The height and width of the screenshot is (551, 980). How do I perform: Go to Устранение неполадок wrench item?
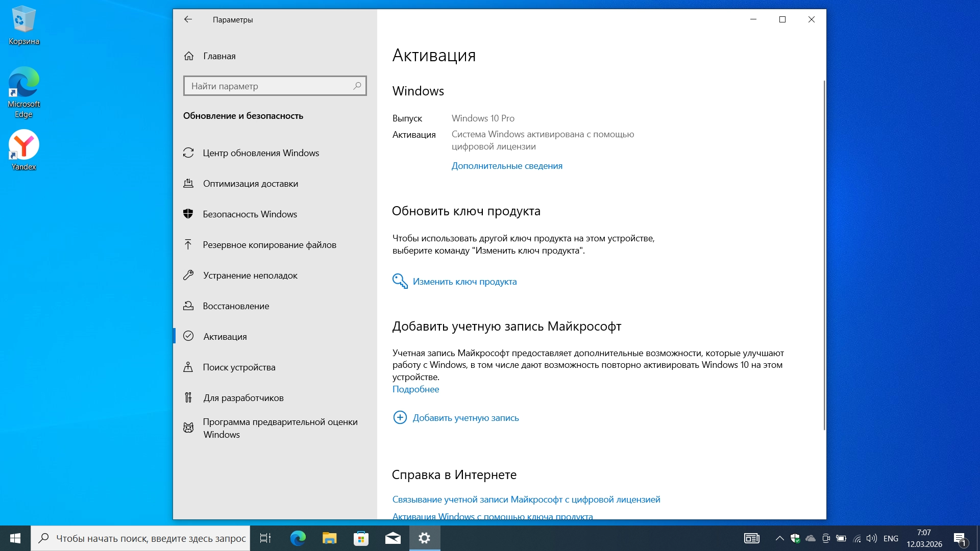tap(250, 275)
